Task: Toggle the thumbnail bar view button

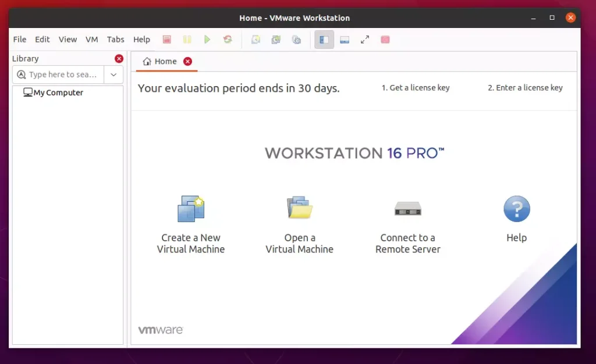Action: click(345, 40)
